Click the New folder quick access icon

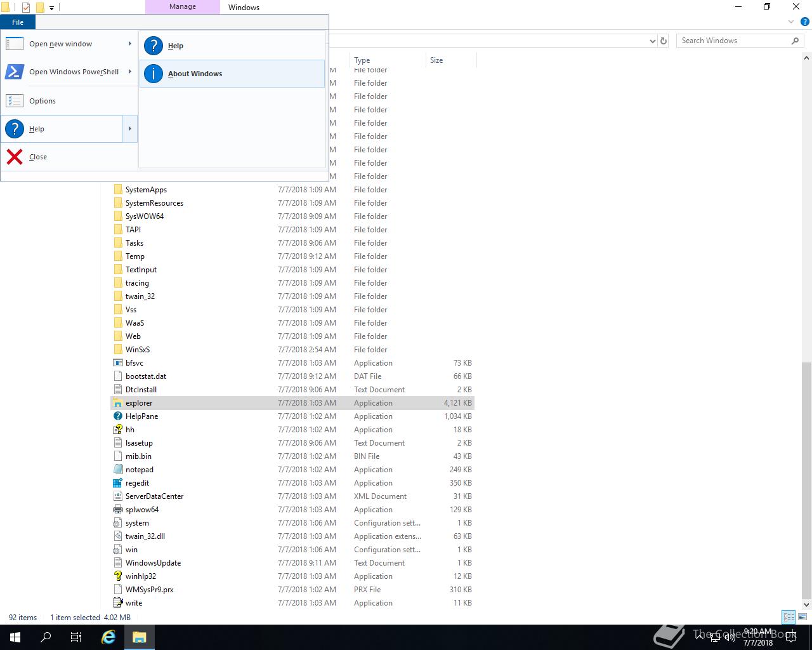pyautogui.click(x=39, y=8)
